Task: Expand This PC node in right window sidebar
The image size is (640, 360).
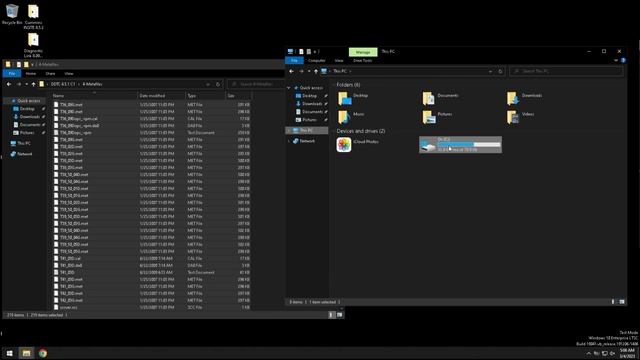Action: (x=289, y=131)
